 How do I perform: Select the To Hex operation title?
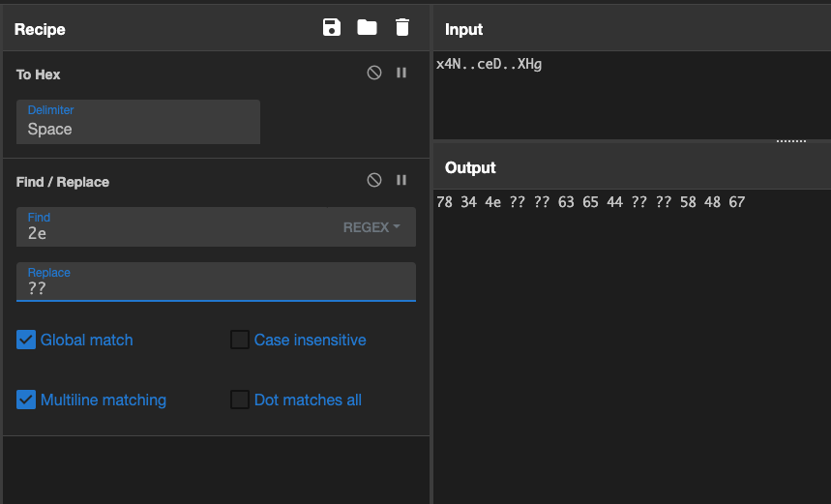[39, 74]
